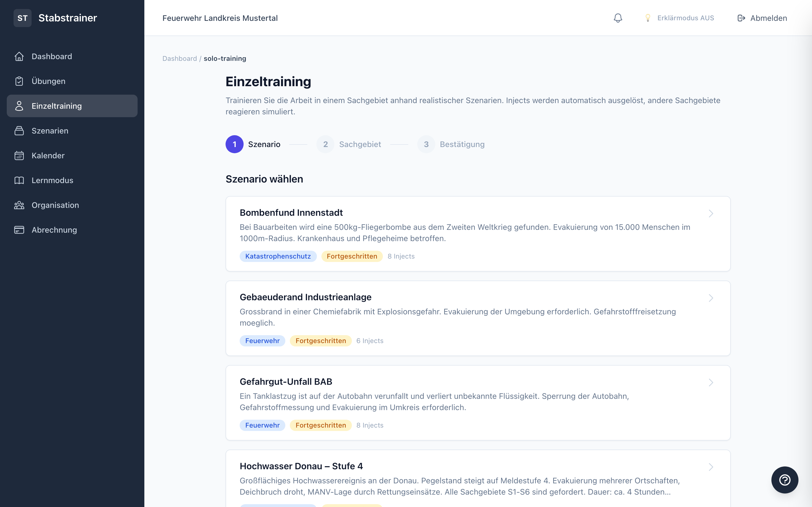Follow the Dashboard breadcrumb link

click(180, 59)
